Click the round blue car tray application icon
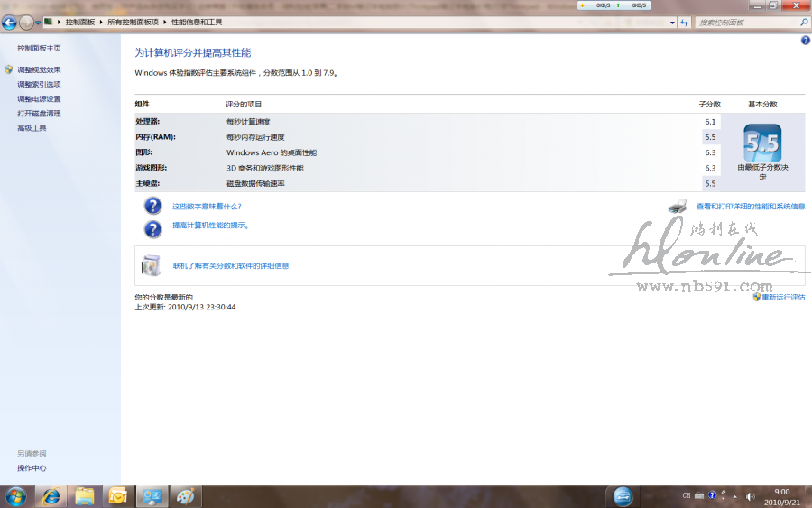 coord(623,496)
